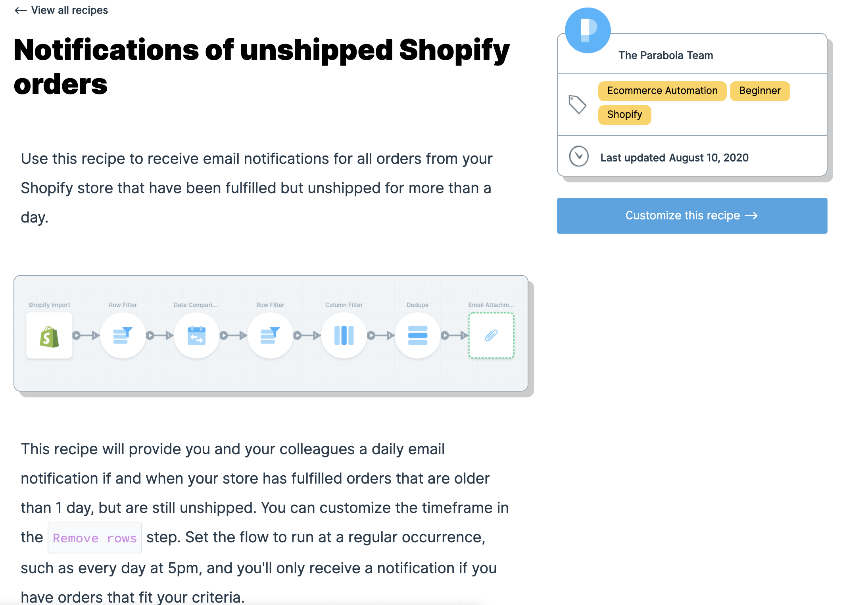Click the clock icon near last updated
Screen dimensions: 868x605
[x=579, y=156]
